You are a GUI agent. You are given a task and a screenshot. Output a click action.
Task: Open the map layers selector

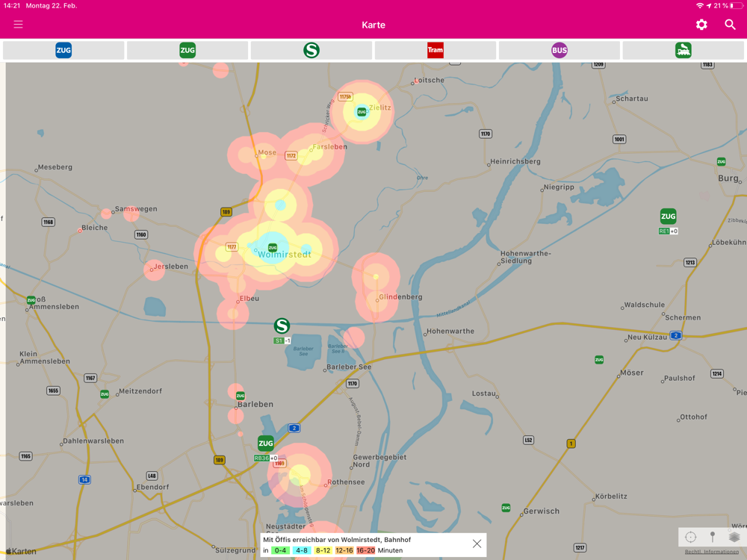point(734,537)
